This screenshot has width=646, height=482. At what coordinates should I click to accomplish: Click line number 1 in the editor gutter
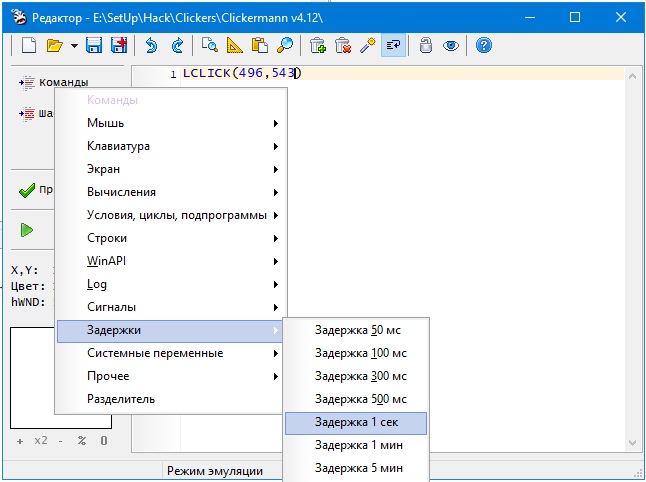click(173, 75)
